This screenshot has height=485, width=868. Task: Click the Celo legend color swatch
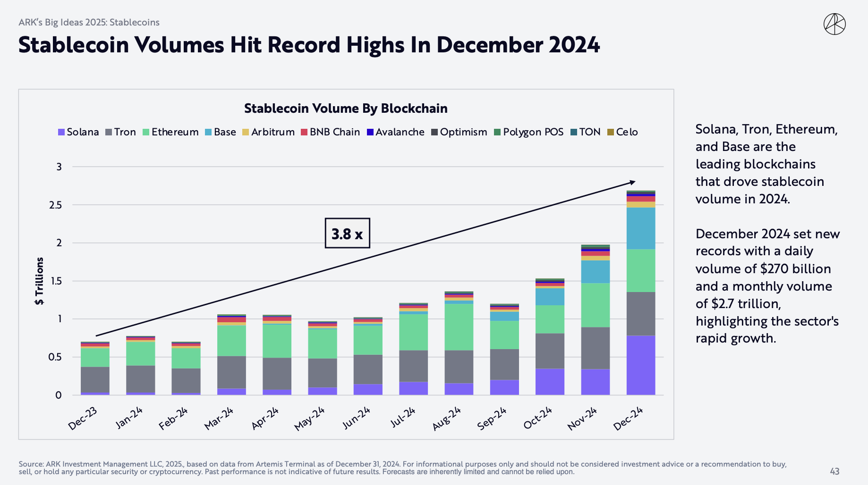click(611, 132)
